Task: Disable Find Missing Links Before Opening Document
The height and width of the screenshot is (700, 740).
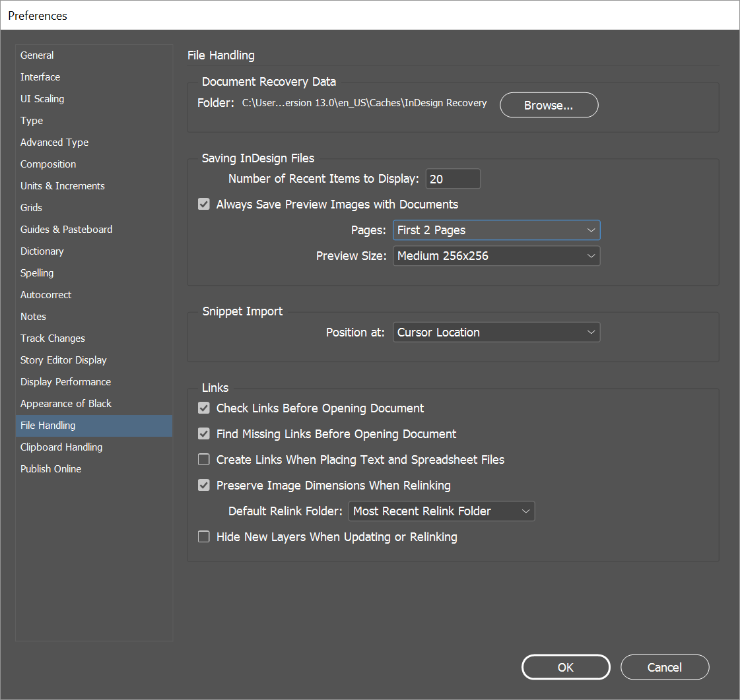Action: (204, 434)
